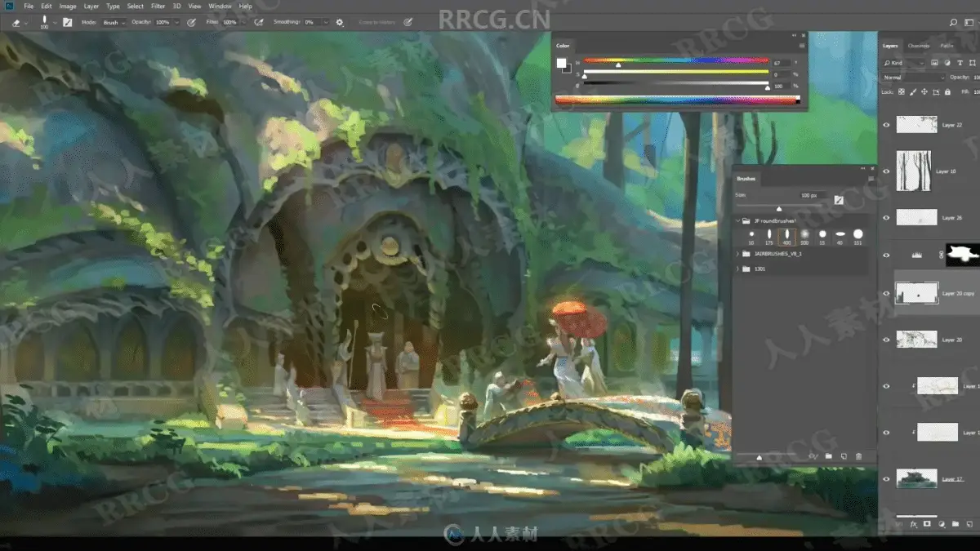Screen dimensions: 980x551
Task: Switch to the Paths tab
Action: pyautogui.click(x=947, y=46)
